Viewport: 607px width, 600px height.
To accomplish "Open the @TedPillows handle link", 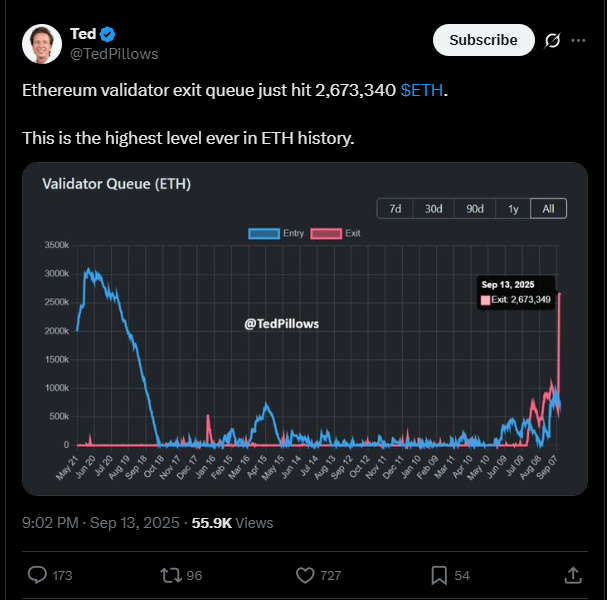I will (114, 54).
